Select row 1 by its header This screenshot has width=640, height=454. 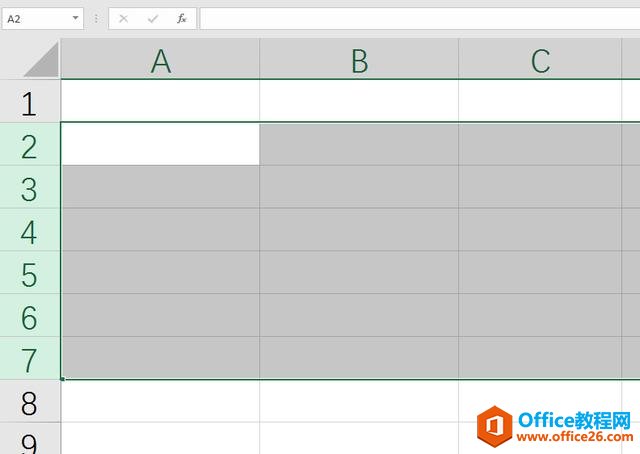coord(29,103)
